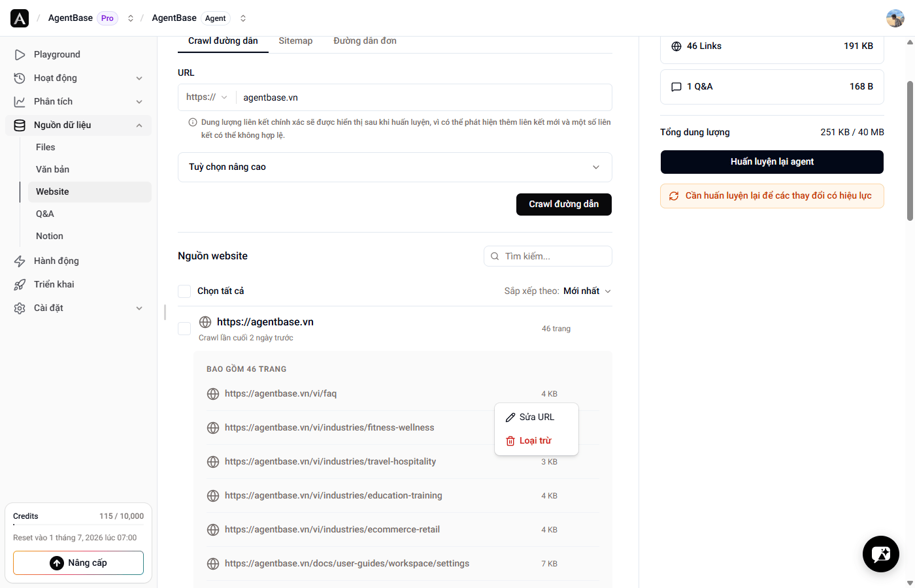
Task: Click the page vertical scrollbar thumb
Action: point(910,151)
